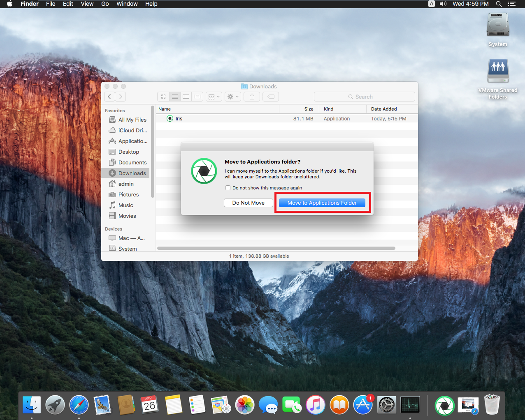The image size is (525, 420).
Task: Click the Iris icon in the Dock
Action: [x=445, y=405]
